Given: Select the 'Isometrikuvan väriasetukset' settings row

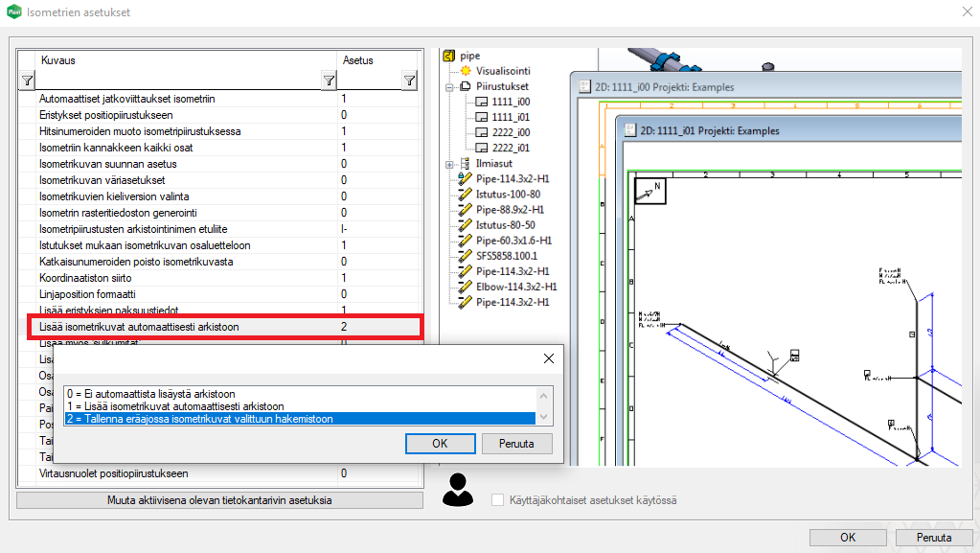Looking at the screenshot, I should pyautogui.click(x=102, y=180).
